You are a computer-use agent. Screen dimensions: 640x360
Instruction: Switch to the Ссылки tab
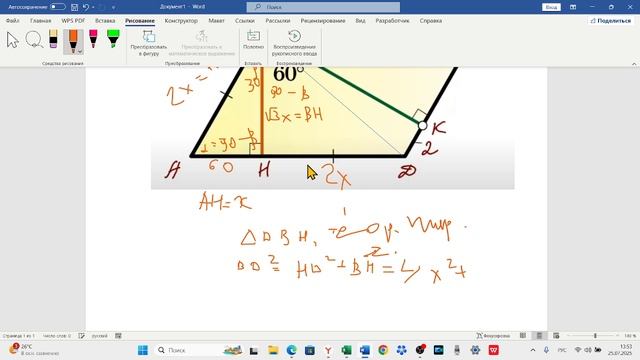tap(245, 20)
